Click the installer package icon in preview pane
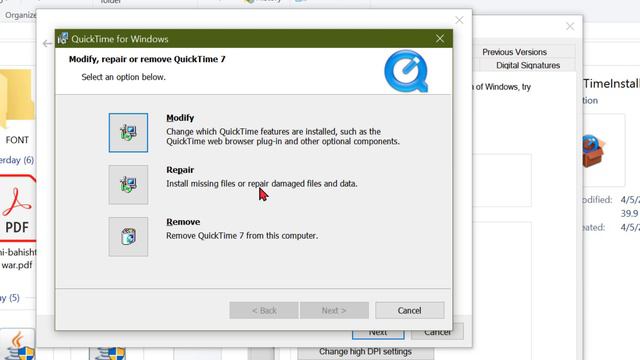This screenshot has width=640, height=360. pyautogui.click(x=594, y=151)
